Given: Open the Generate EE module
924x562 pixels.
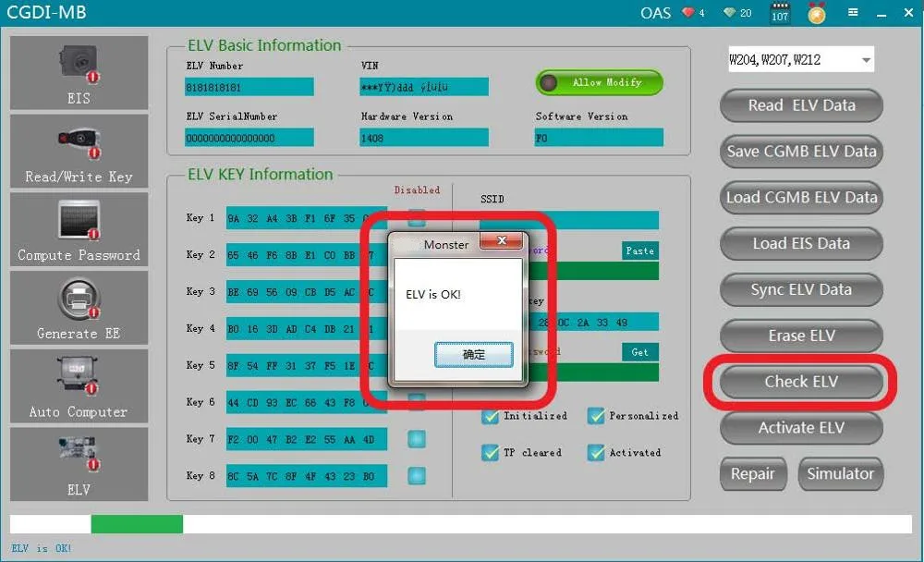Looking at the screenshot, I should click(79, 308).
